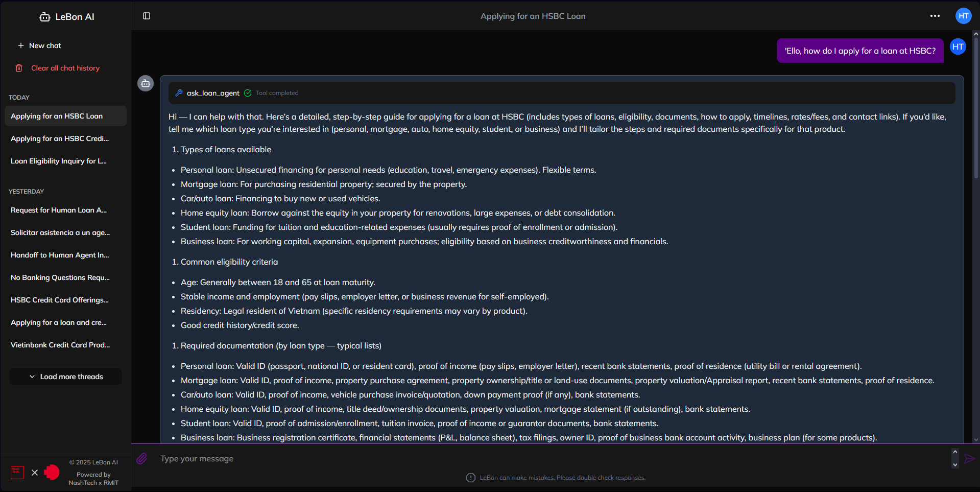Screen dimensions: 980x492
Task: Expand Load more threads
Action: [66, 377]
